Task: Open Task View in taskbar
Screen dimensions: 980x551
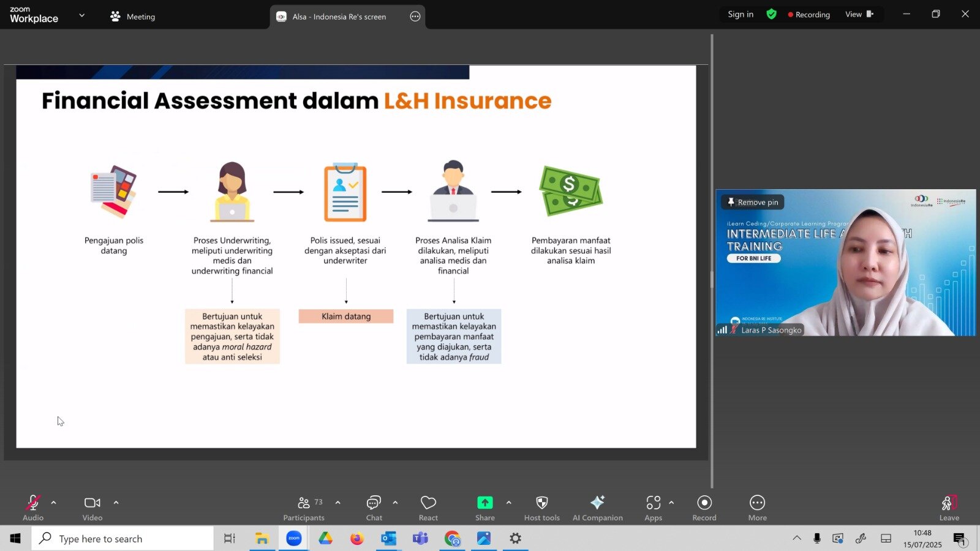Action: [230, 538]
